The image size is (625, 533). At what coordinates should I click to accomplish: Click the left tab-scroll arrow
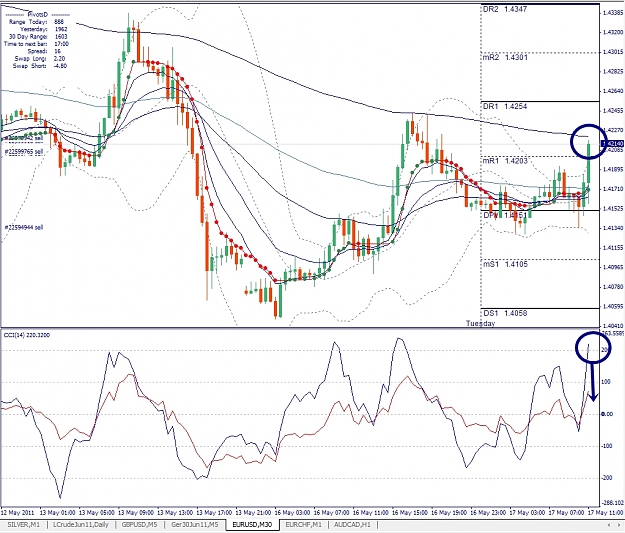(609, 524)
